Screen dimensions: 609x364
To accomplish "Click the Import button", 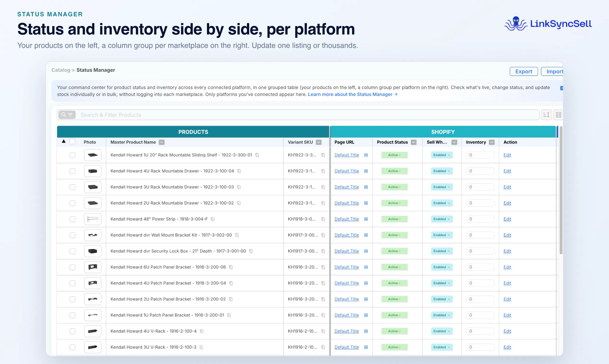I will pos(552,71).
